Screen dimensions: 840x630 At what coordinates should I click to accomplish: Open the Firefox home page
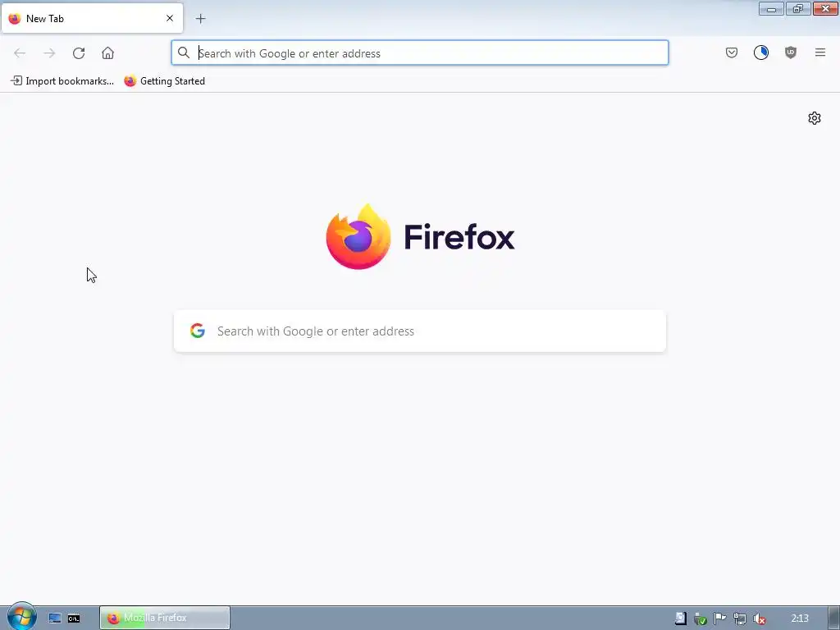pos(107,53)
